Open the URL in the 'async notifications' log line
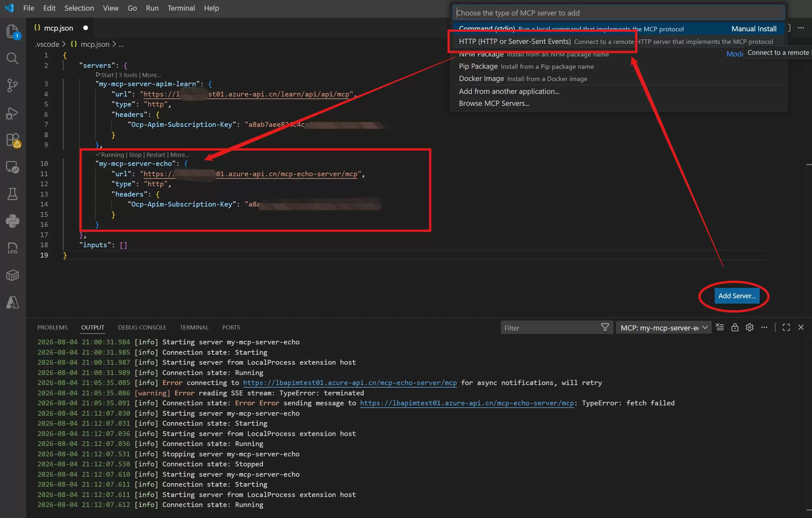 [350, 383]
